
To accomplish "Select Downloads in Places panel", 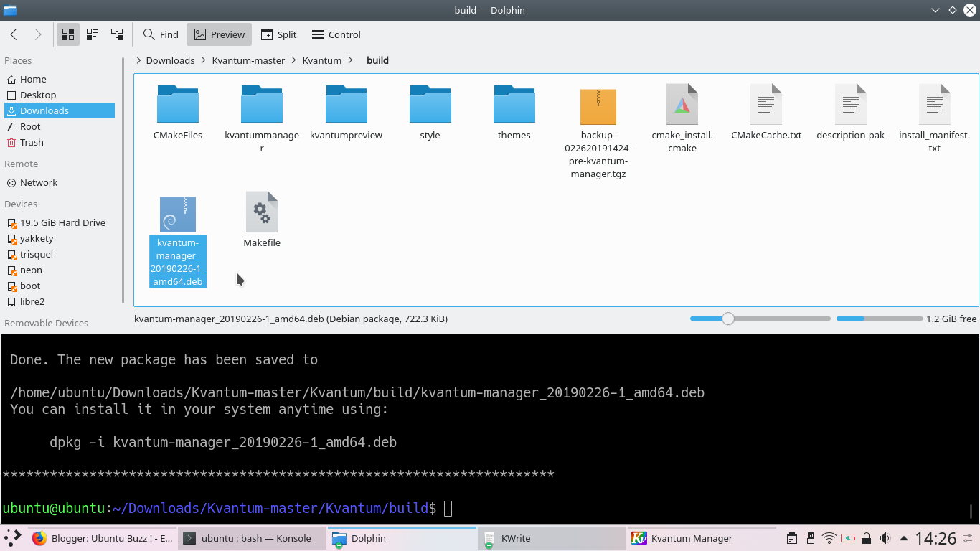I will pos(60,110).
